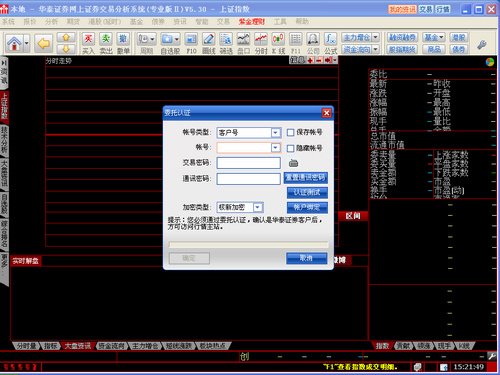Open the 分析 menu
Viewport: 500px width, 375px height.
[x=51, y=22]
